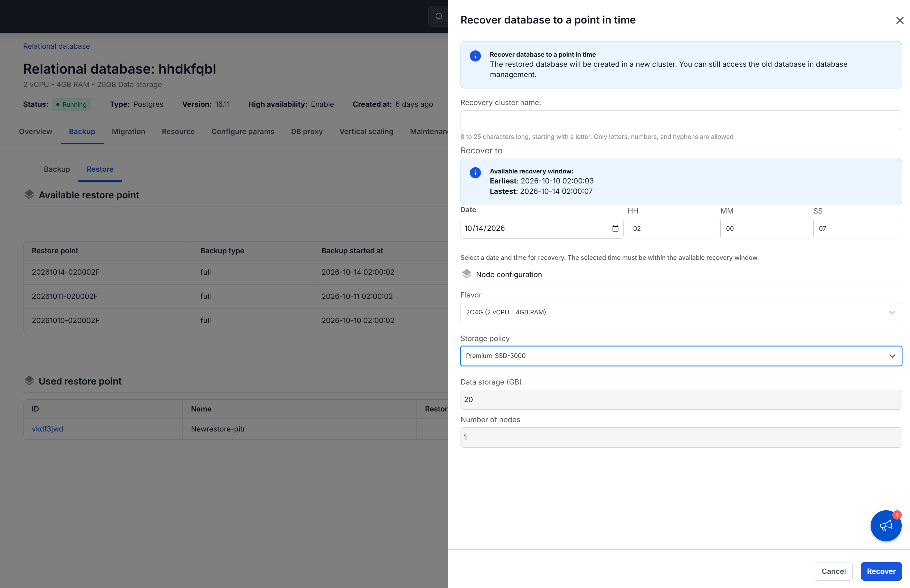910x588 pixels.
Task: Select the Restore sub-tab
Action: (100, 169)
